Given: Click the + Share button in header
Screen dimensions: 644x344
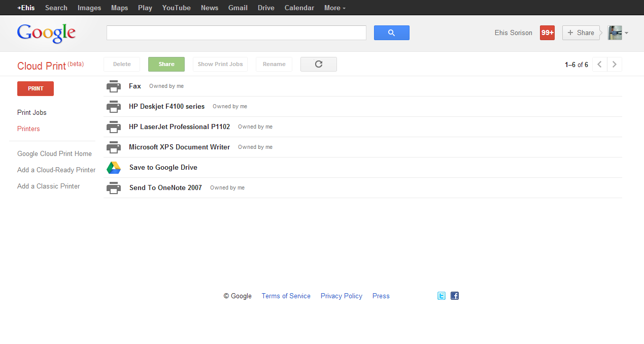Looking at the screenshot, I should 581,33.
